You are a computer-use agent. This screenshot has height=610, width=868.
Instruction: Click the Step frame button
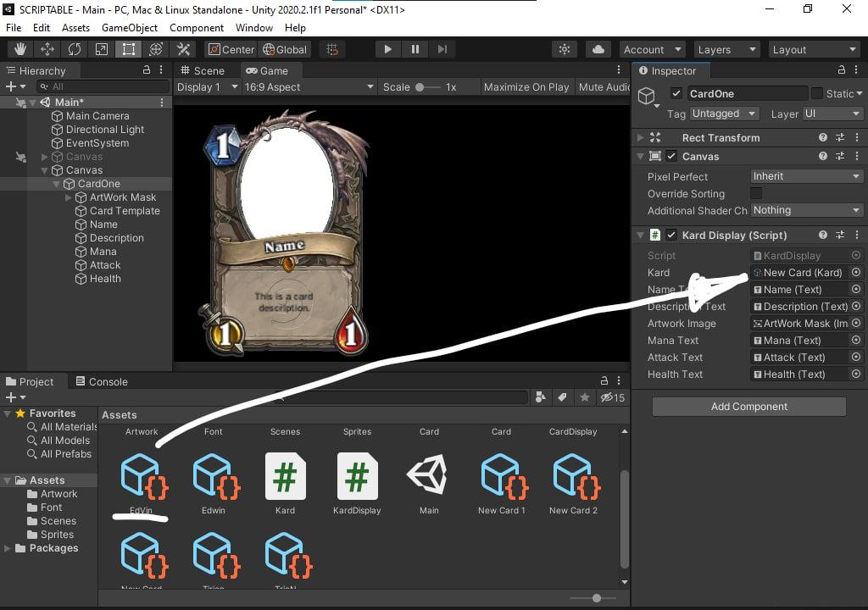pyautogui.click(x=442, y=49)
